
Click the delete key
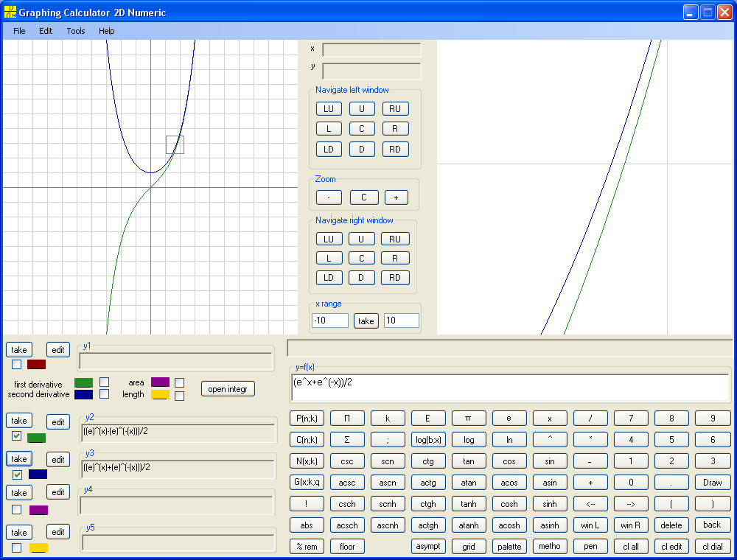tap(671, 525)
